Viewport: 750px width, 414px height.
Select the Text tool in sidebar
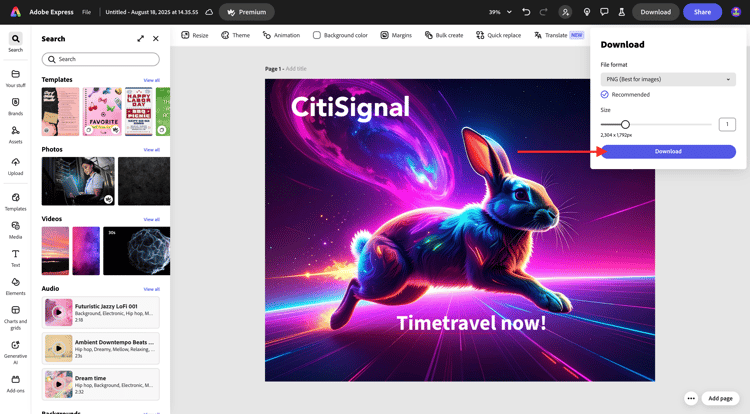15,258
